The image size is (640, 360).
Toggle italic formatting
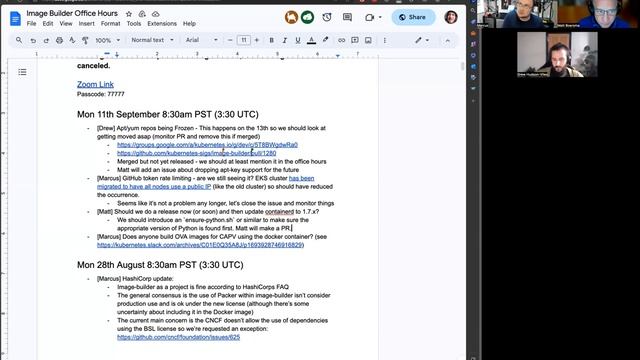(284, 40)
